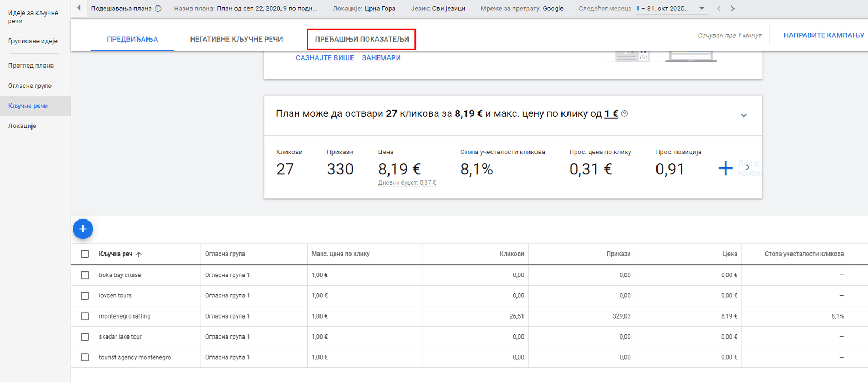The height and width of the screenshot is (382, 868).
Task: Open the ПРЕЂАШЊИ ПОКАЗАТЕЉИ tab
Action: click(362, 39)
